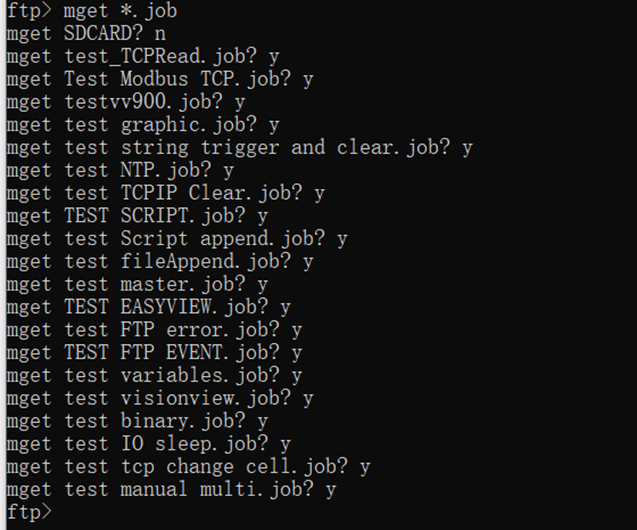Click the test Script append.job line

pyautogui.click(x=175, y=239)
